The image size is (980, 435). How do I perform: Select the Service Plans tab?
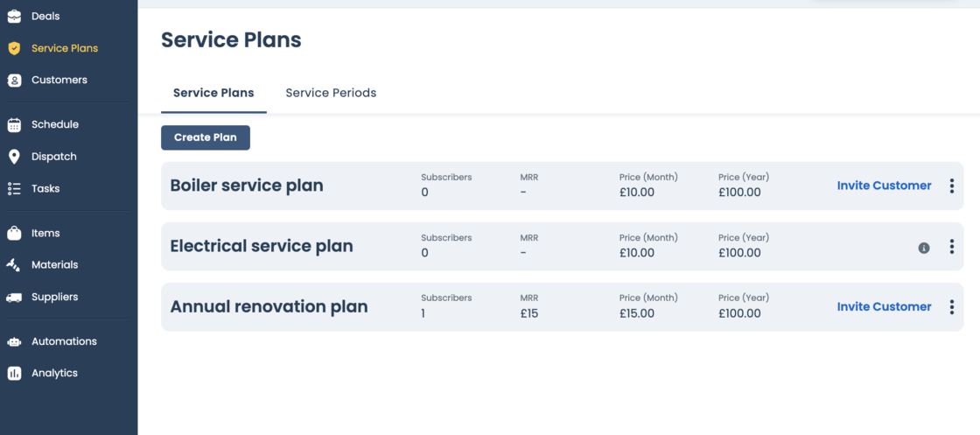213,93
